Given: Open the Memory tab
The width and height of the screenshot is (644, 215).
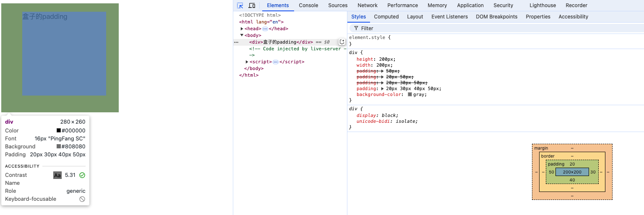Looking at the screenshot, I should coord(437,5).
